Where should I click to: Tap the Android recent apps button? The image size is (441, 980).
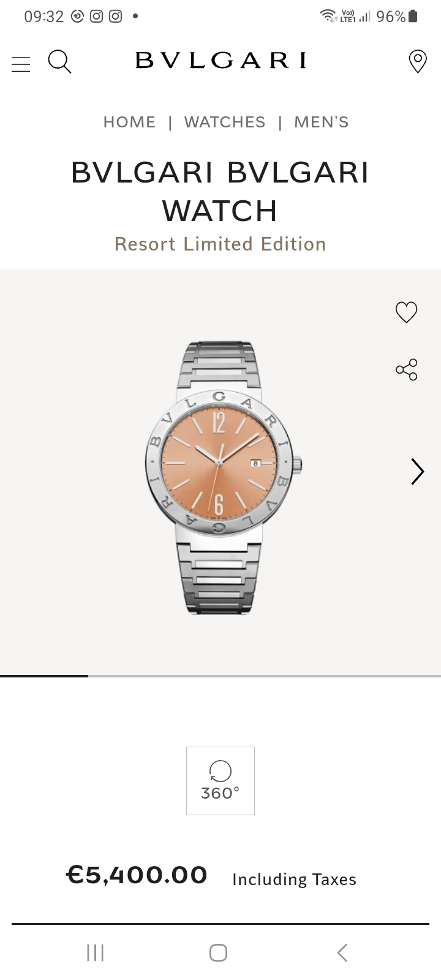96,952
